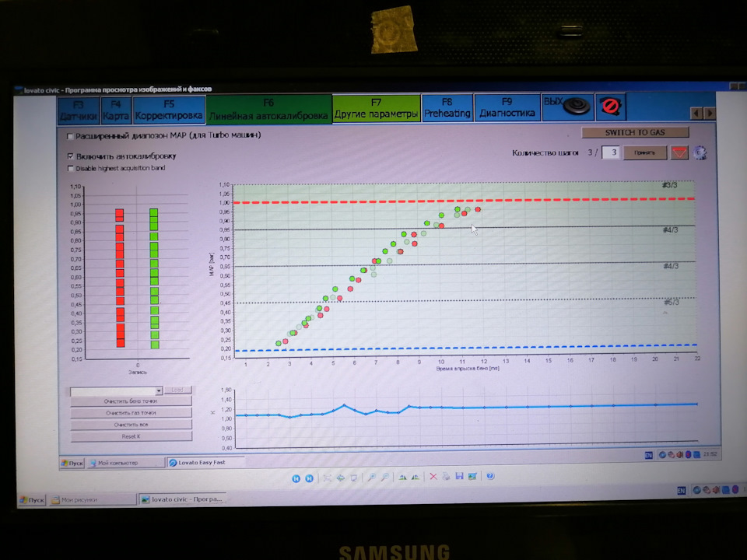Click the blue gear settings icon

(x=700, y=153)
